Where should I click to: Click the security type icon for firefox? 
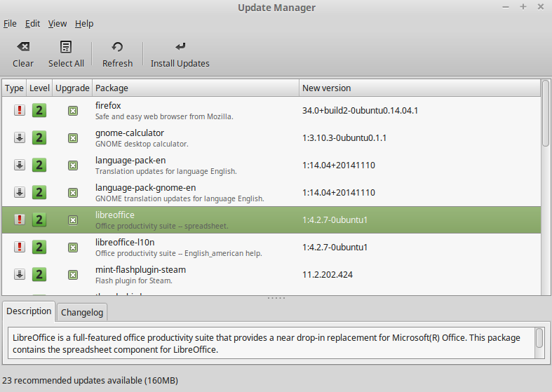pos(20,110)
